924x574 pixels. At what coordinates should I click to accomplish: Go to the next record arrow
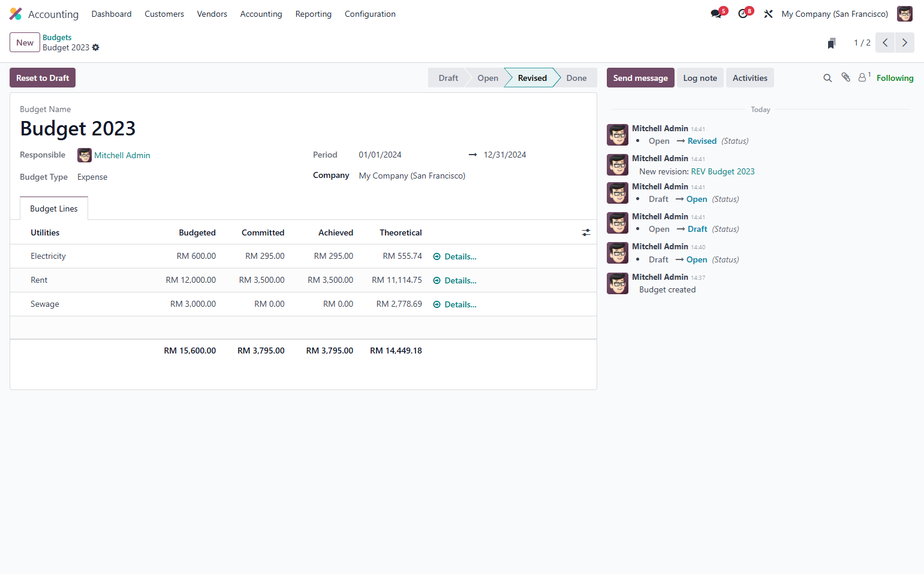point(905,43)
